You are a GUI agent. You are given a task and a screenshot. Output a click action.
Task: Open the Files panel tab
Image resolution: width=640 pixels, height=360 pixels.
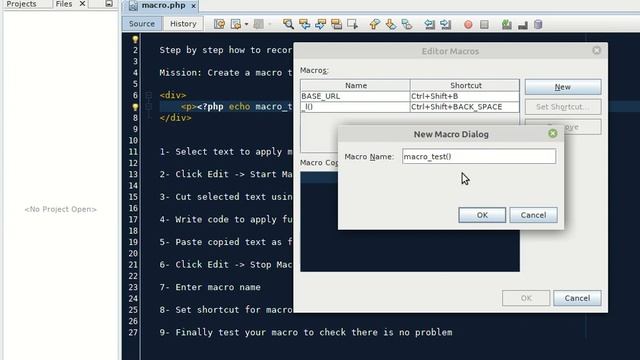(x=64, y=4)
